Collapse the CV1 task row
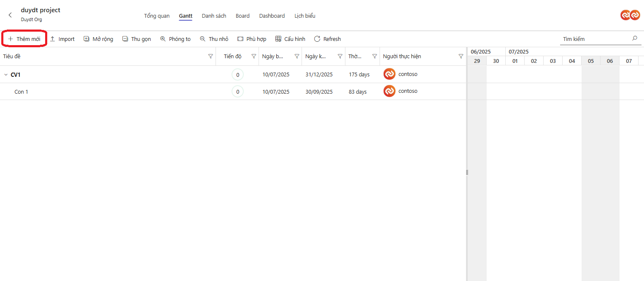Screen dimensions: 644x281 click(6, 75)
